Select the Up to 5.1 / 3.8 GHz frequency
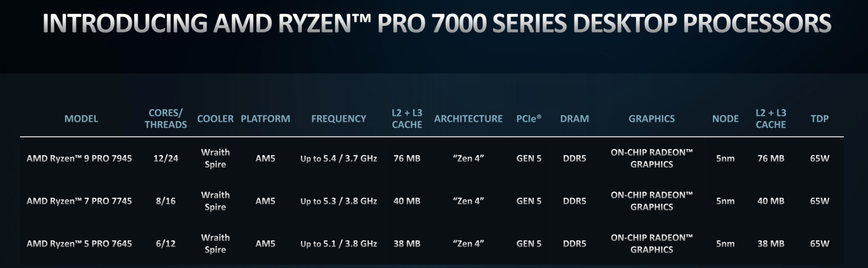This screenshot has height=268, width=868. (x=339, y=244)
